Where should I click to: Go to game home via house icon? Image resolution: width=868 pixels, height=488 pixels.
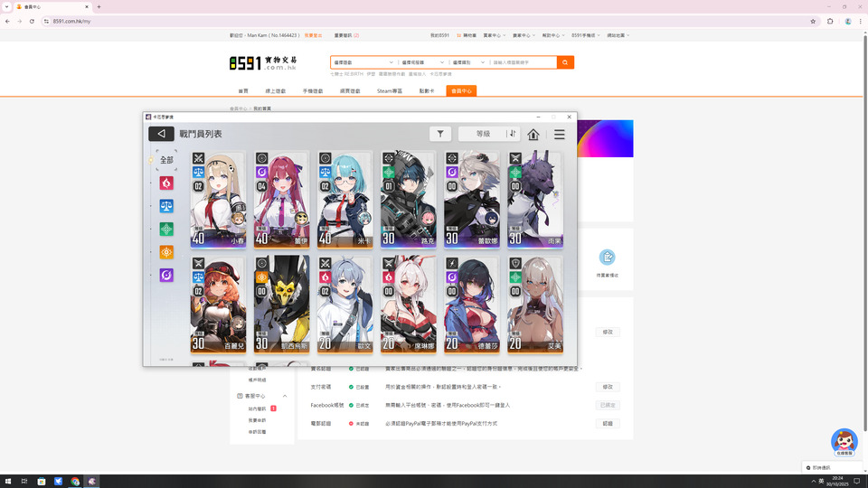click(533, 134)
